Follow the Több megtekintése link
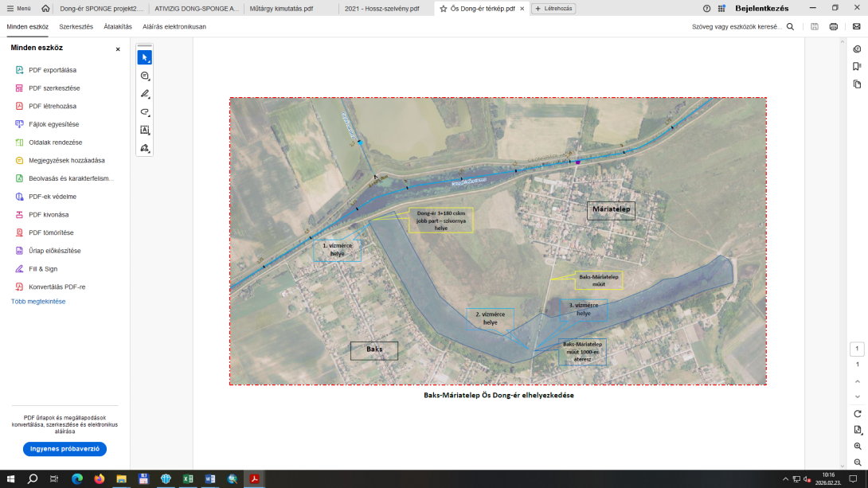868x488 pixels. tap(38, 302)
